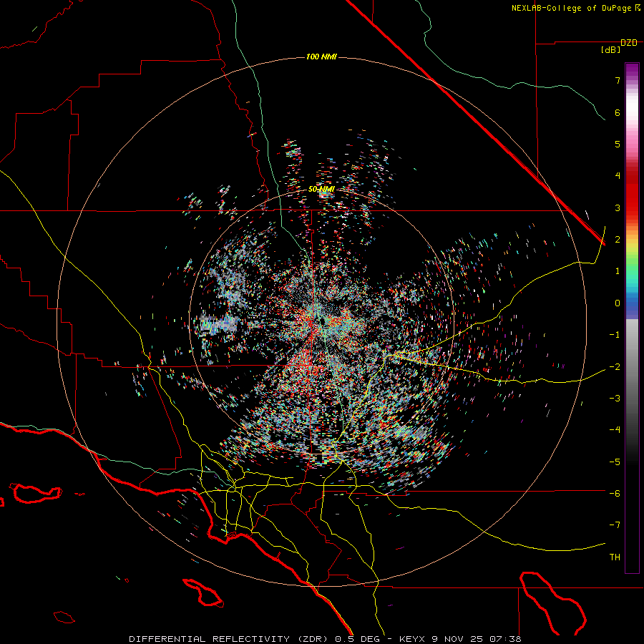
Task: Click the positive 5 scale tick label
Action: (618, 144)
